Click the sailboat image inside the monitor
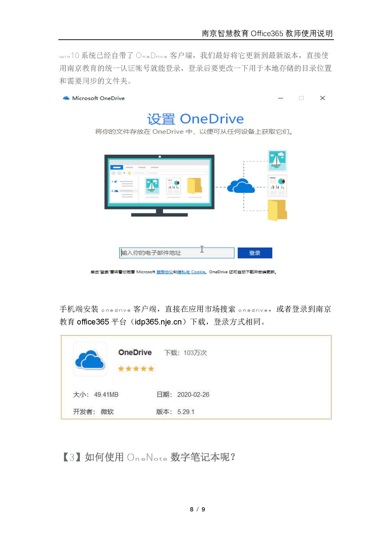 point(152,186)
